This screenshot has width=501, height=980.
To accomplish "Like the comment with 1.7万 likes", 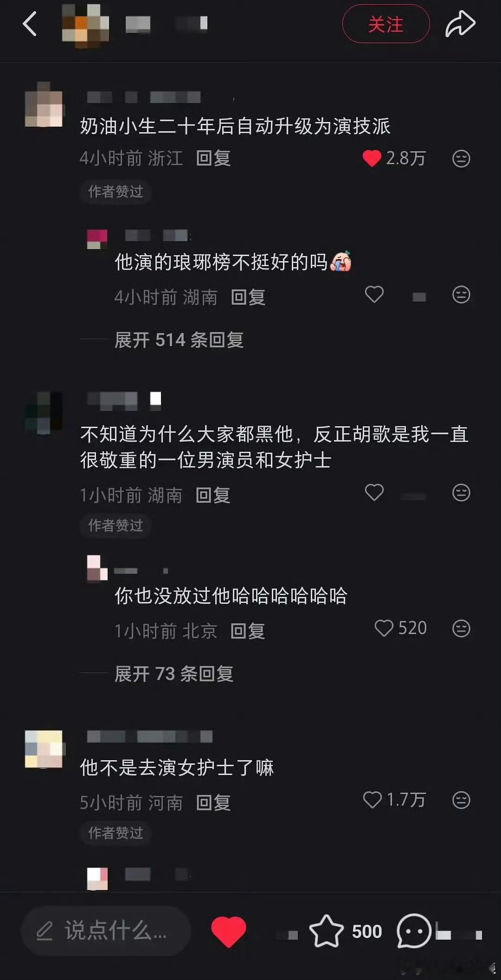I will coord(372,800).
